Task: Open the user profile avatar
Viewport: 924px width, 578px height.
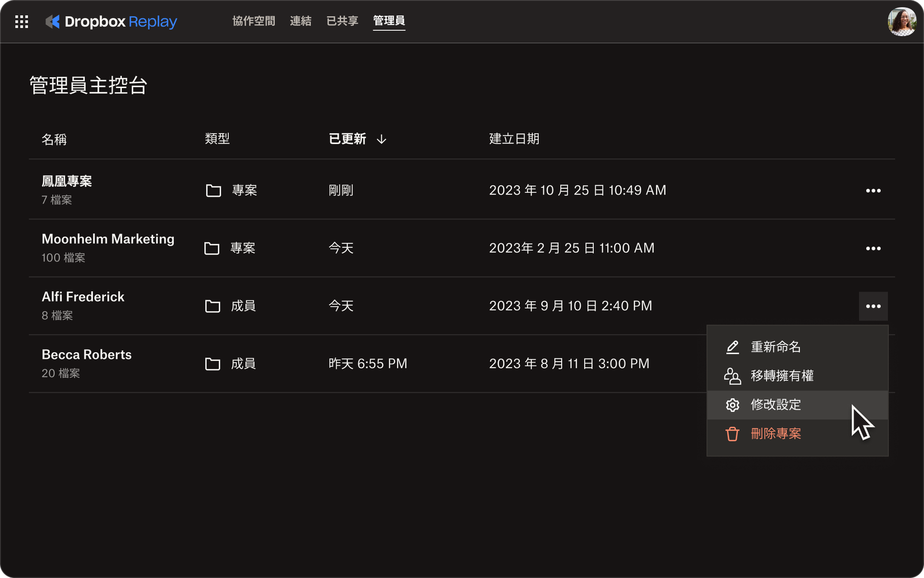Action: 901,22
